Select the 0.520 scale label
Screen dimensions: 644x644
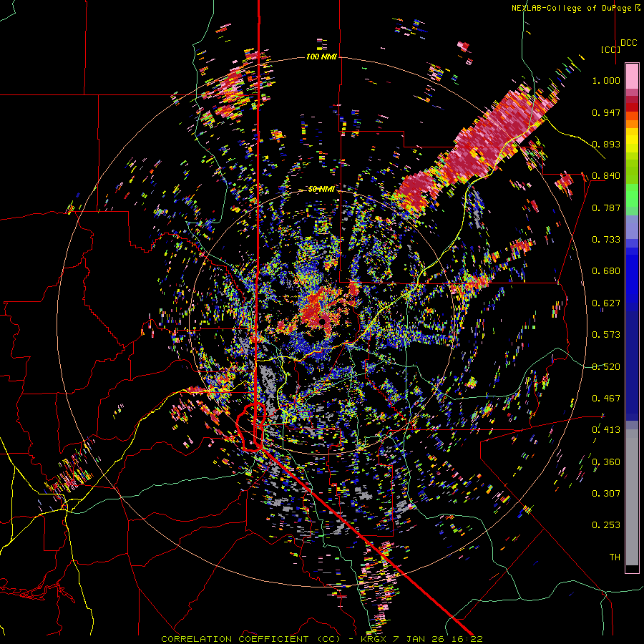click(606, 367)
